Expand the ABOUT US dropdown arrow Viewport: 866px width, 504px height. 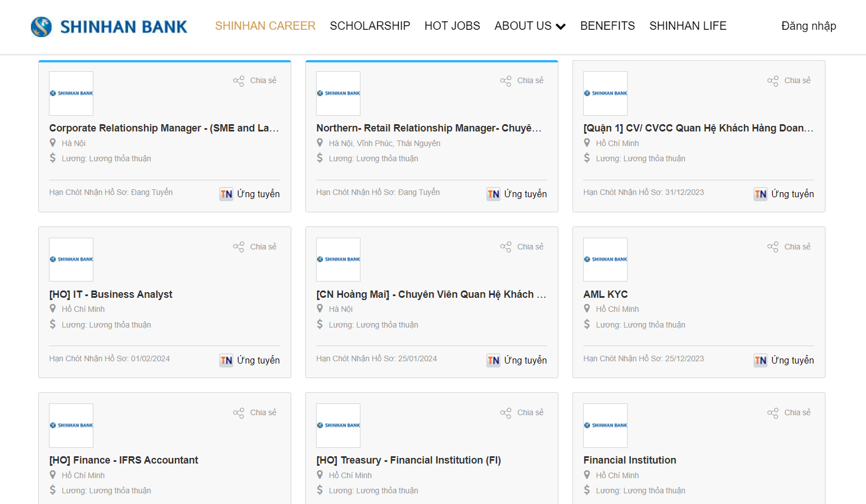coord(561,26)
